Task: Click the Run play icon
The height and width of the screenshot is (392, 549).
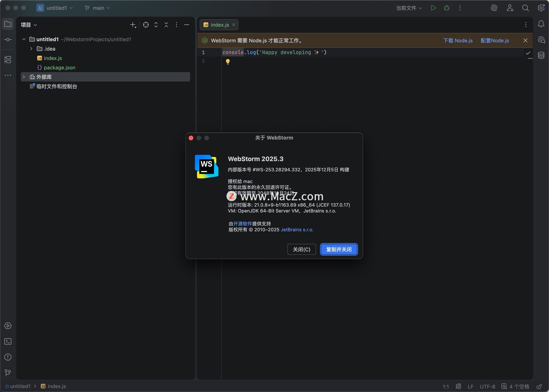Action: pyautogui.click(x=433, y=8)
